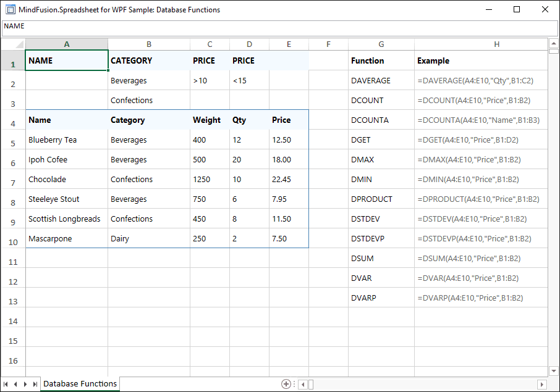Select the Chocolade cell
Screen dimensions: 560x392
click(67, 179)
